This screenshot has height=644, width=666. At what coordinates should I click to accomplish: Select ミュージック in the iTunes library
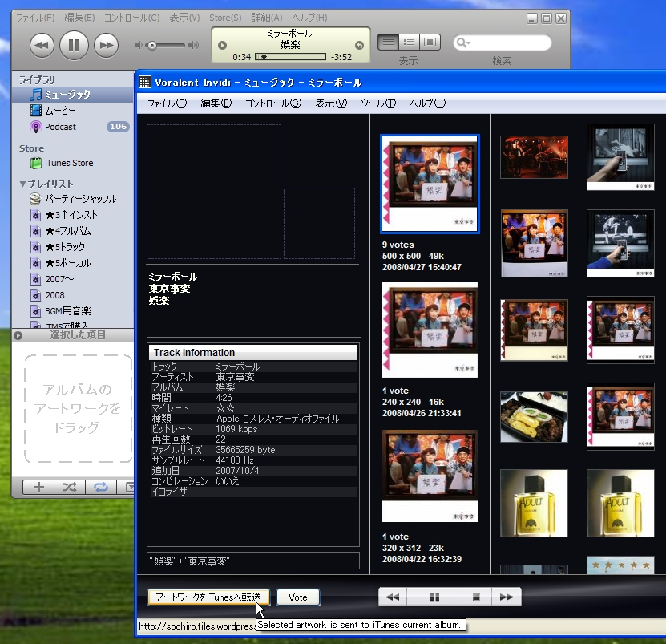73,95
